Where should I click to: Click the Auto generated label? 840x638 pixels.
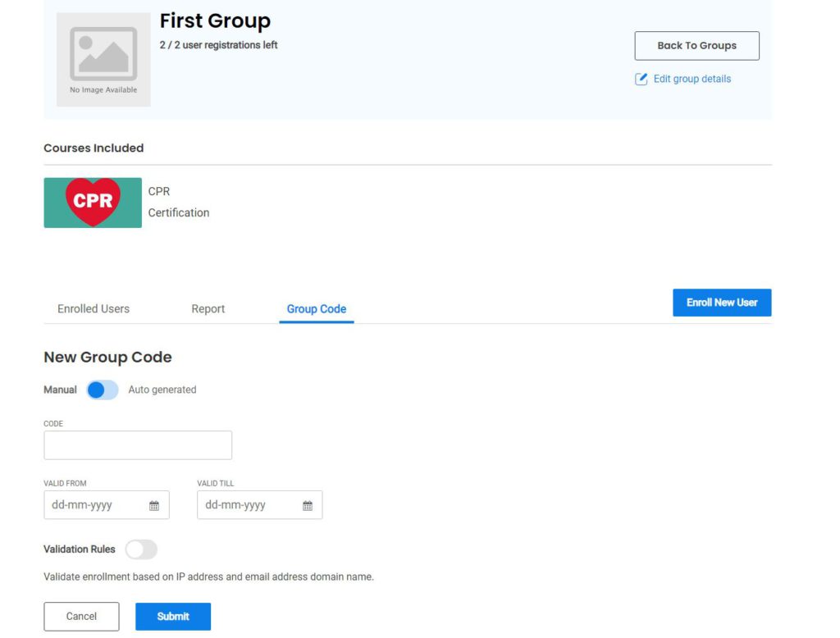coord(162,390)
